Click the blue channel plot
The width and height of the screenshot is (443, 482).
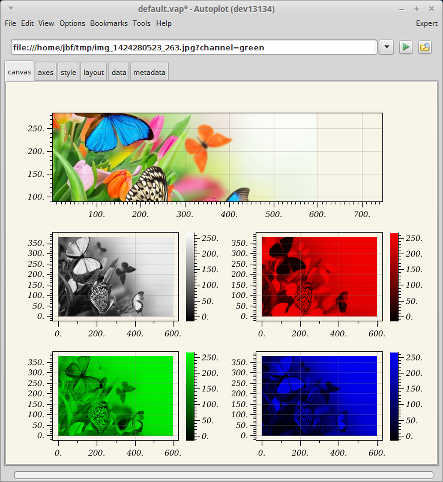(x=319, y=396)
